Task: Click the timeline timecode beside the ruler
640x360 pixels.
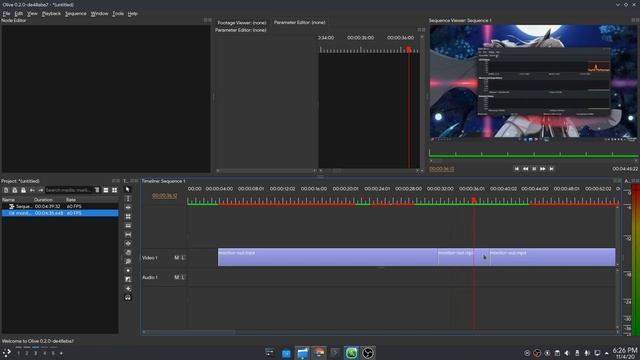Action: [164, 196]
